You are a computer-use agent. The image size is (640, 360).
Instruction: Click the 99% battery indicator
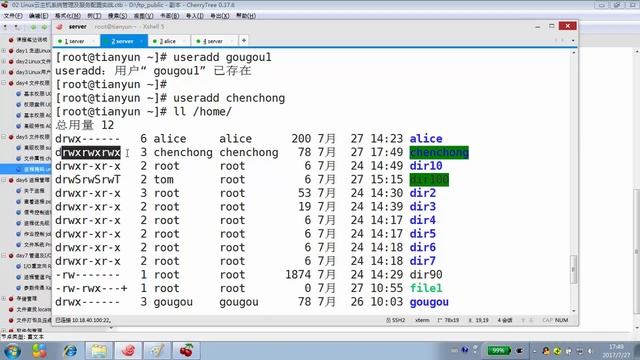tap(499, 351)
